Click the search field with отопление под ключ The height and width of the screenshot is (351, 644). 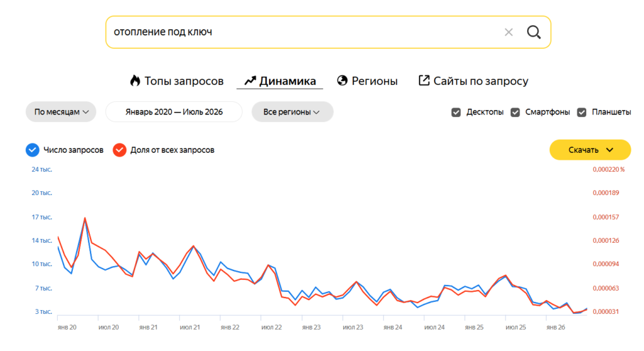pos(304,32)
